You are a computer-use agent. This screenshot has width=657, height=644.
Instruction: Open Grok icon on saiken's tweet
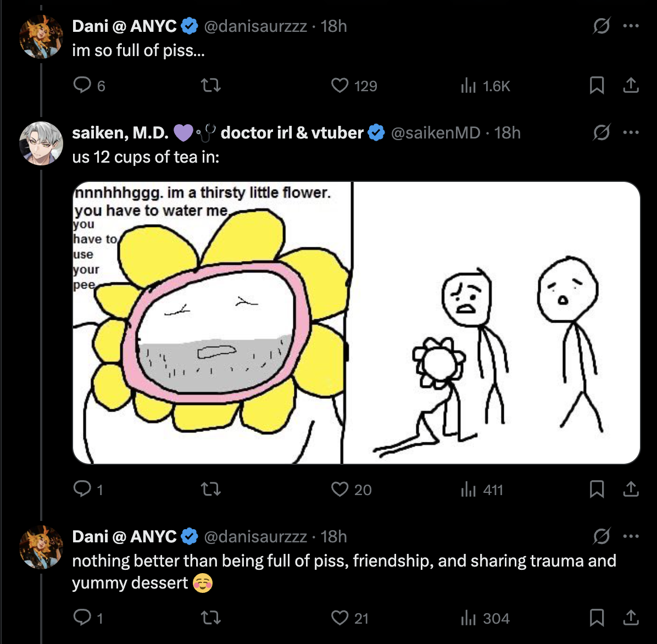coord(602,132)
